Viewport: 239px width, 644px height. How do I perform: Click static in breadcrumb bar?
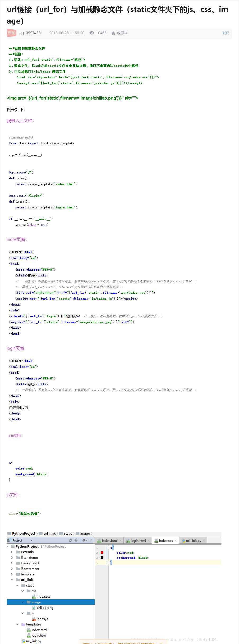tap(68, 533)
